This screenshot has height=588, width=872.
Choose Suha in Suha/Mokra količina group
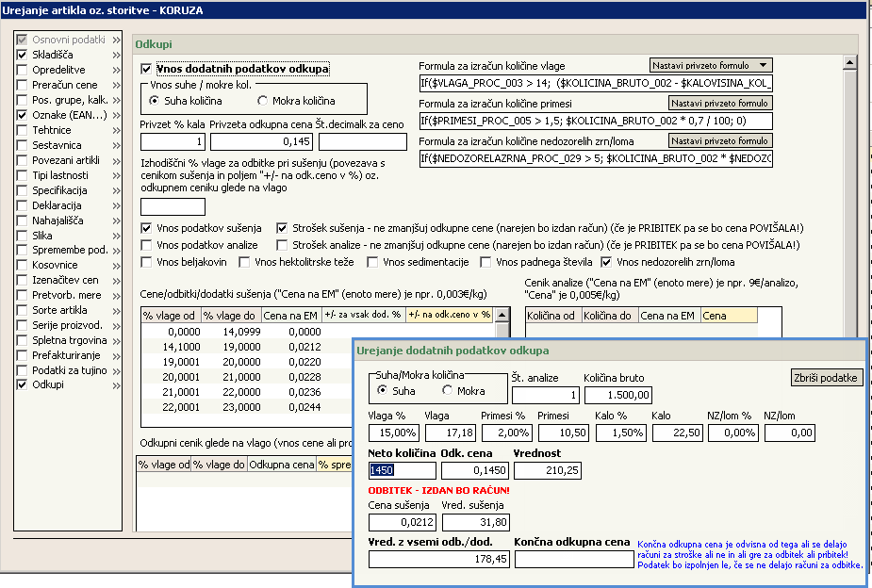382,390
